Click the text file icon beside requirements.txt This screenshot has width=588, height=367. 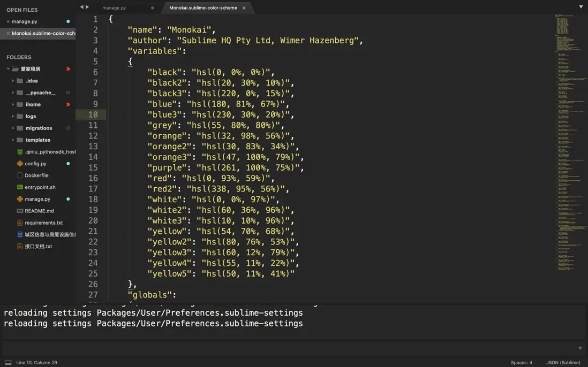point(20,223)
